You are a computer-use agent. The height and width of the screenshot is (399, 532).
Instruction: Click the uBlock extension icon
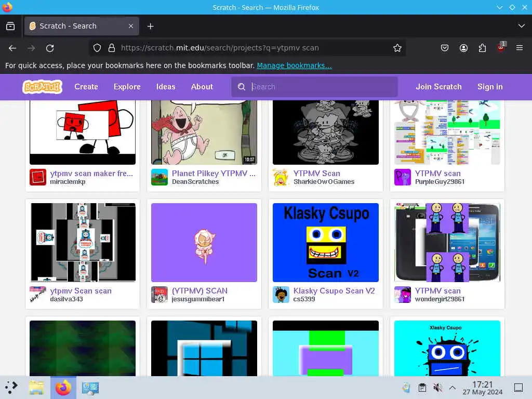click(x=501, y=47)
